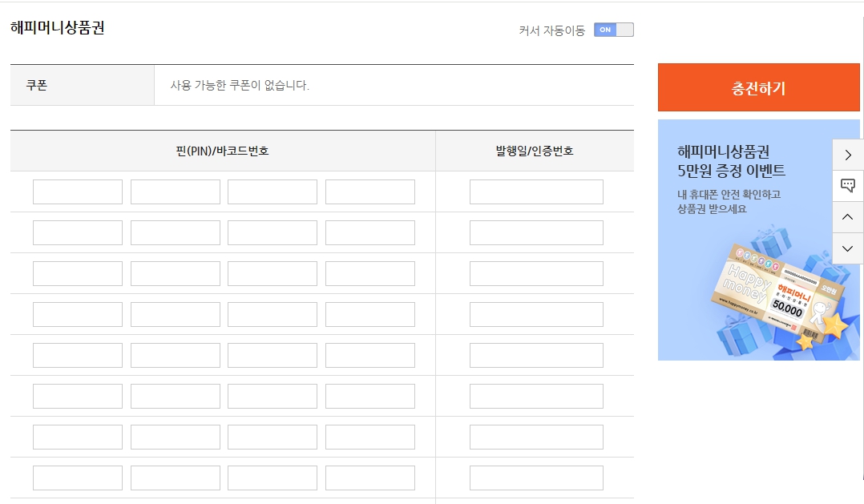Click the 발행일/인증번호 field in row seven
The width and height of the screenshot is (864, 504).
[536, 437]
